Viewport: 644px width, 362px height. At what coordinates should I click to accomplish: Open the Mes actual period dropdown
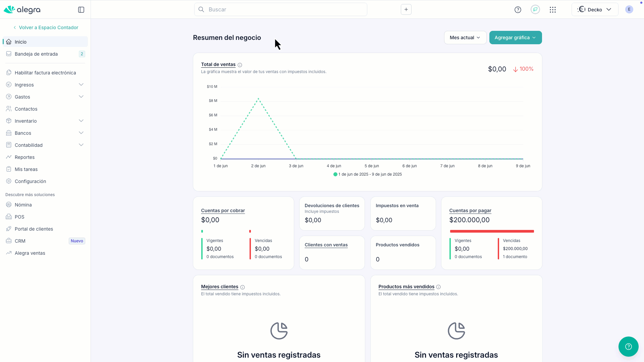pos(465,38)
